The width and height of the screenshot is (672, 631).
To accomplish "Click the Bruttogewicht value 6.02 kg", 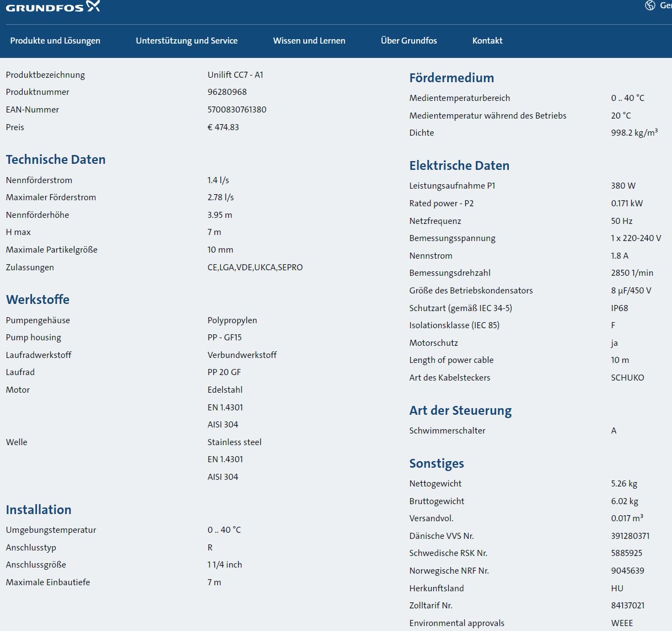I will pos(625,501).
